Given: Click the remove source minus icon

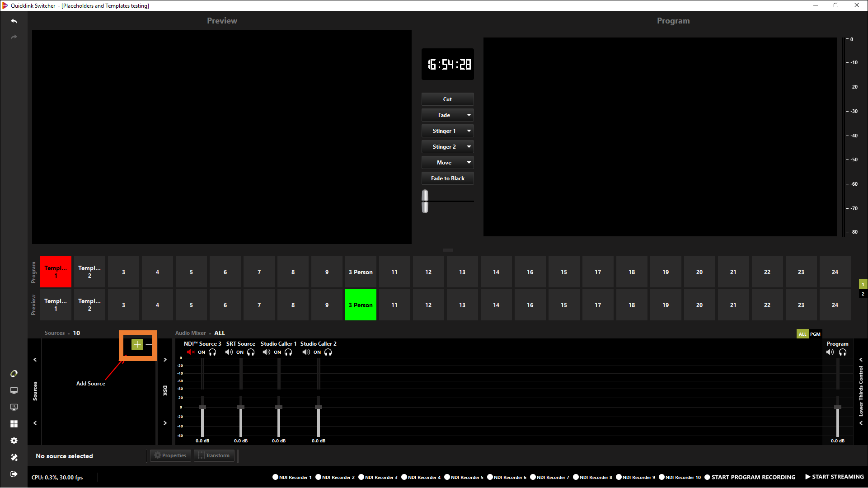Looking at the screenshot, I should pyautogui.click(x=149, y=344).
